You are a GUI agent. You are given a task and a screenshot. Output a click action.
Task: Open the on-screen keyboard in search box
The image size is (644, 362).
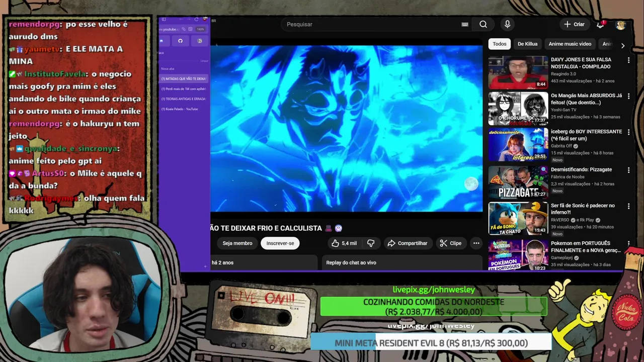(x=465, y=24)
